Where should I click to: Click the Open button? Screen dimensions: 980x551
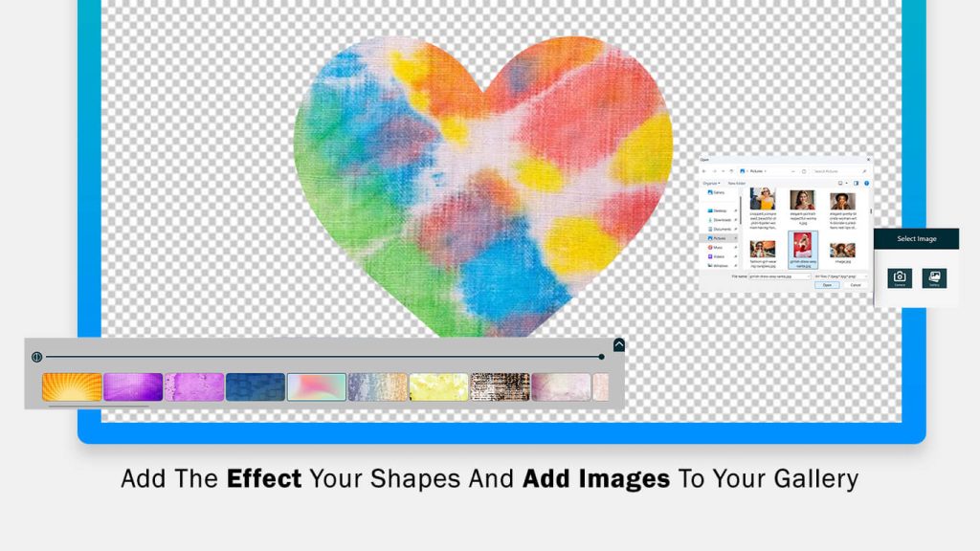(826, 285)
